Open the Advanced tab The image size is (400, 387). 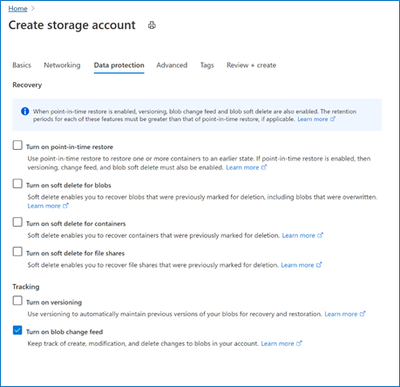click(172, 65)
